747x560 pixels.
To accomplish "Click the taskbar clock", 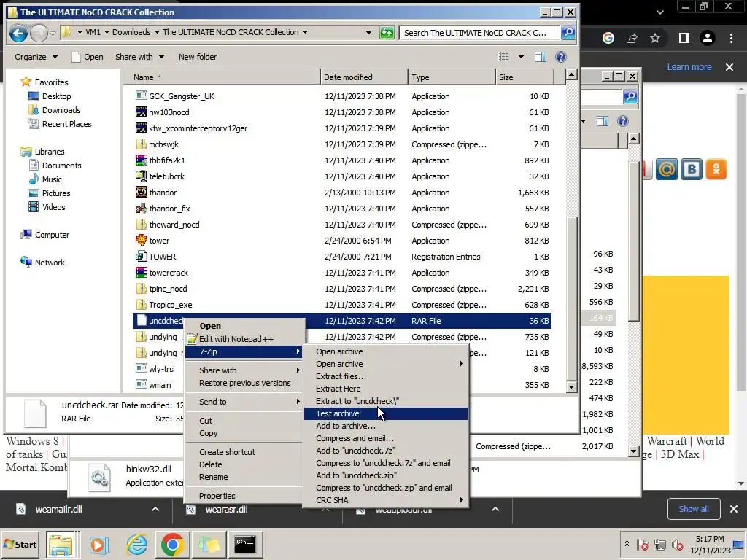I will (710, 544).
